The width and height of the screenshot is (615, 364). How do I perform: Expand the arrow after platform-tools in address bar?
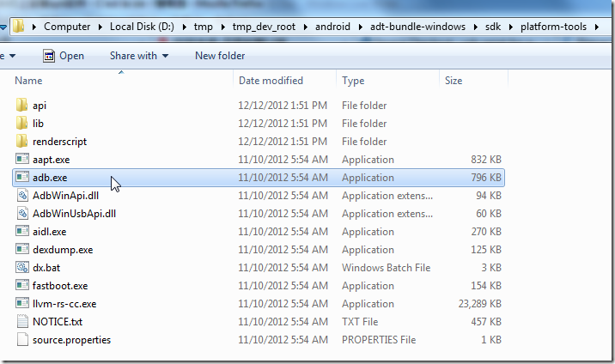click(596, 27)
